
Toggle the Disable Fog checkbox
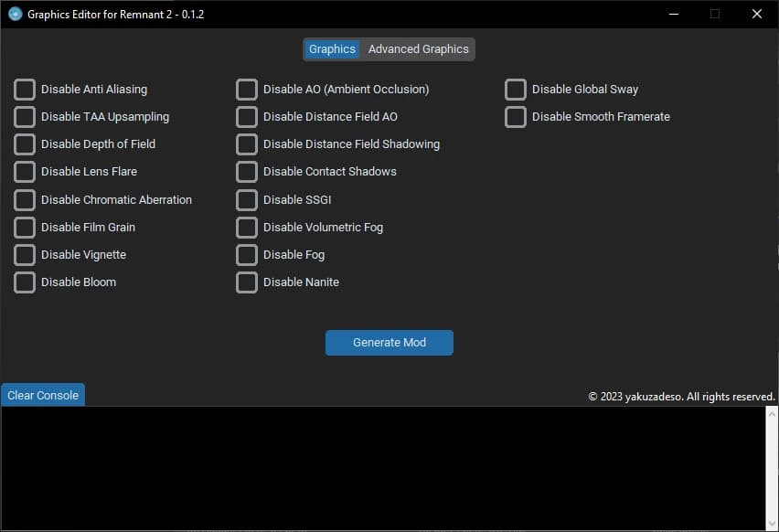[x=247, y=254]
